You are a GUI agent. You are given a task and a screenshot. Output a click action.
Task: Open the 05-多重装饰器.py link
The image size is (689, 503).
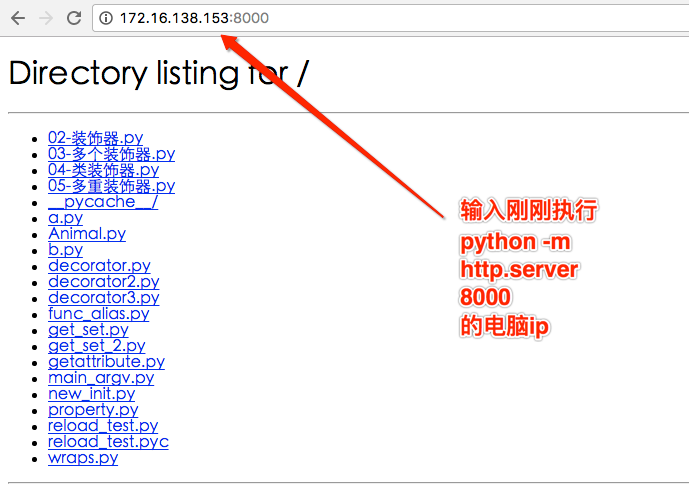[111, 186]
